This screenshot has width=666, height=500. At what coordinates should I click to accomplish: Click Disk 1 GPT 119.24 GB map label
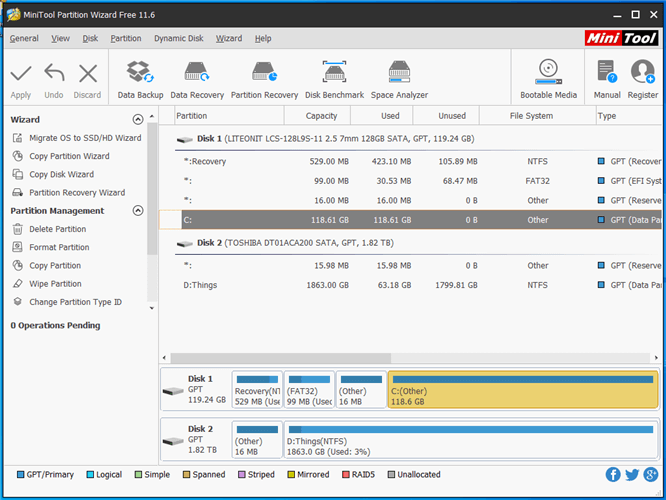coord(195,390)
